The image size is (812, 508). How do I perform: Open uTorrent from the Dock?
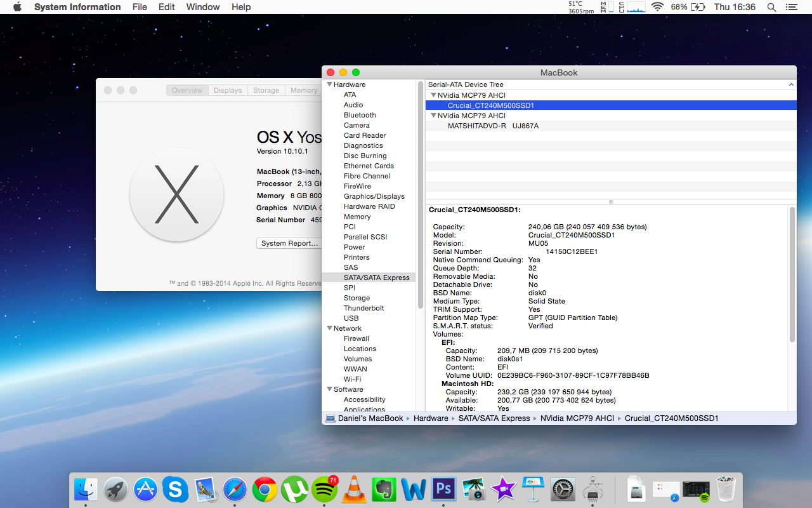click(294, 489)
